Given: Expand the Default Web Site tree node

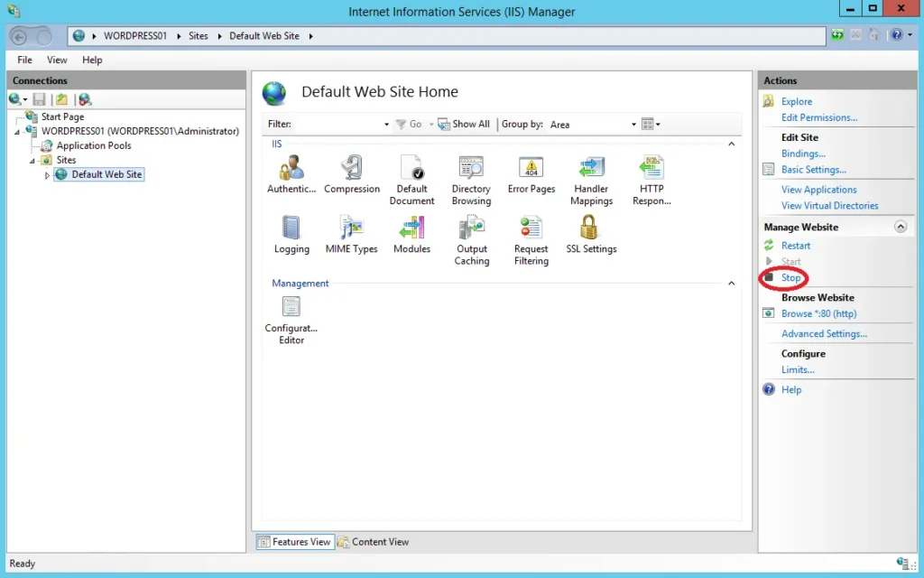Looking at the screenshot, I should [x=48, y=175].
